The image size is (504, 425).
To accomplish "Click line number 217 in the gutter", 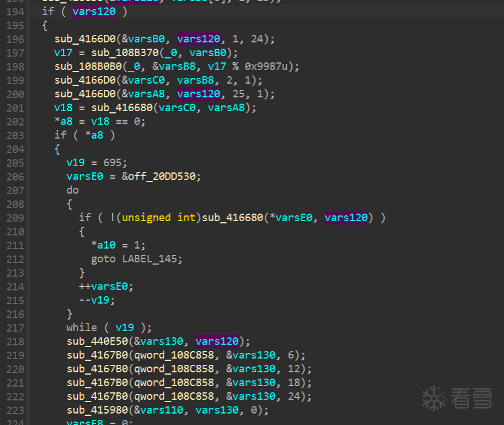I will pos(15,328).
